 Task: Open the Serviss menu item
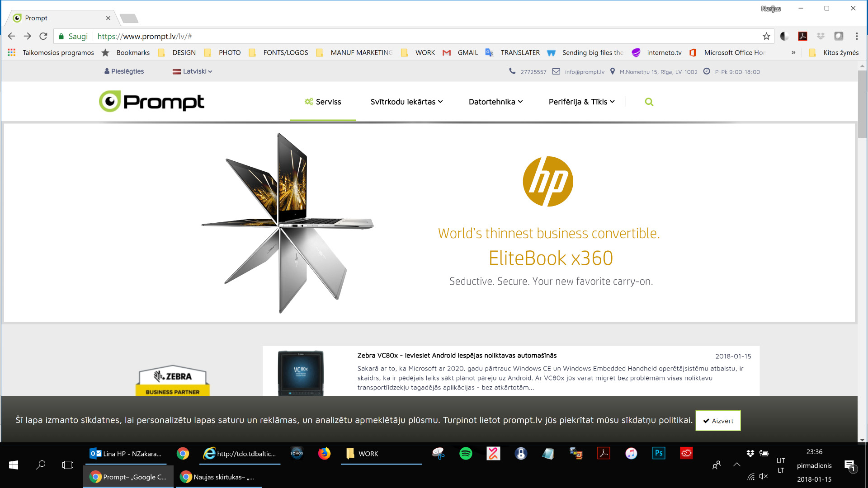coord(323,102)
